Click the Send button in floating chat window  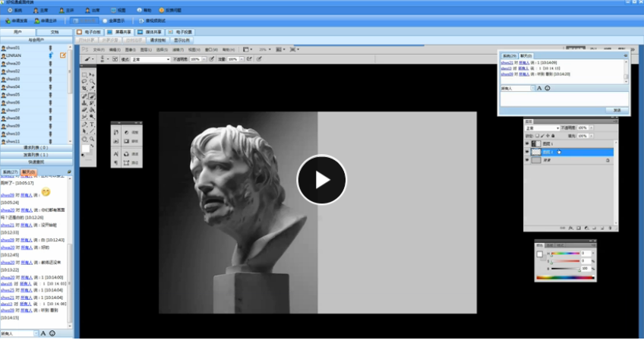617,110
